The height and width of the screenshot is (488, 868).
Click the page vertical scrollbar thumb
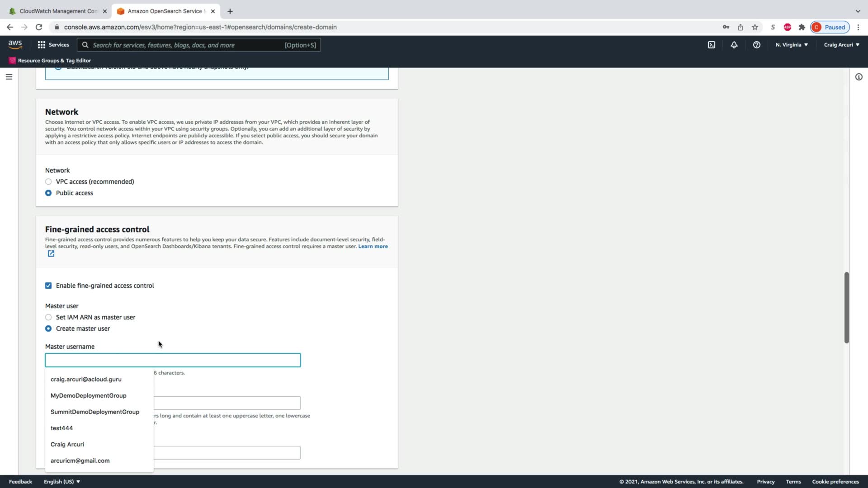point(846,307)
